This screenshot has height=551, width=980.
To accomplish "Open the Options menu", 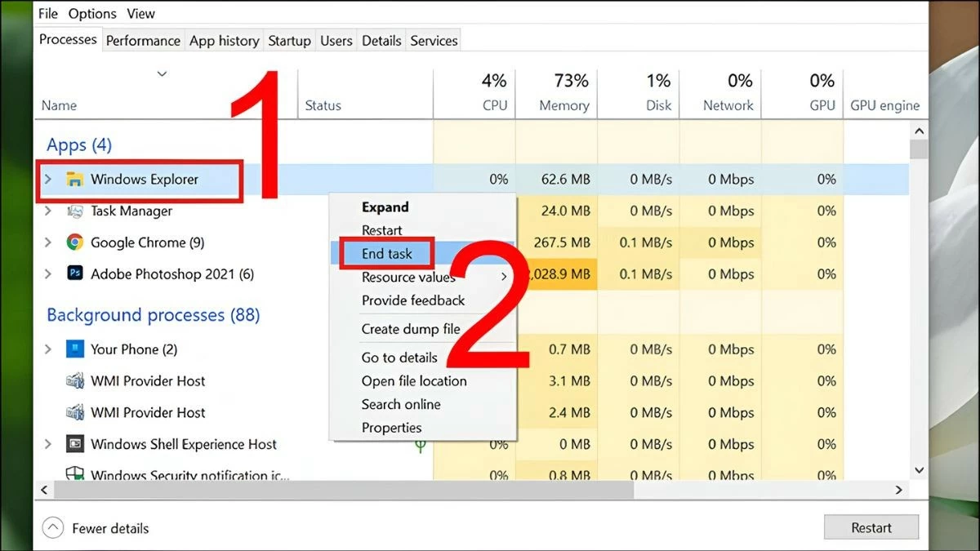I will (92, 14).
